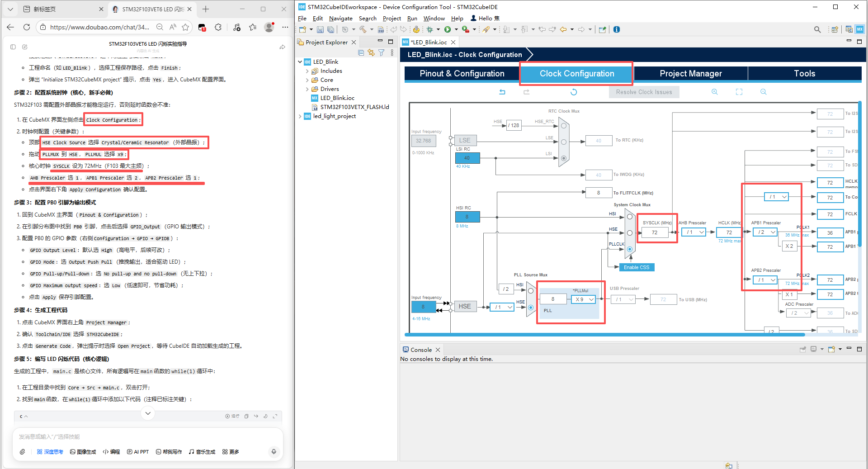Open the browser extensions puzzle icon
868x469 pixels.
(218, 27)
